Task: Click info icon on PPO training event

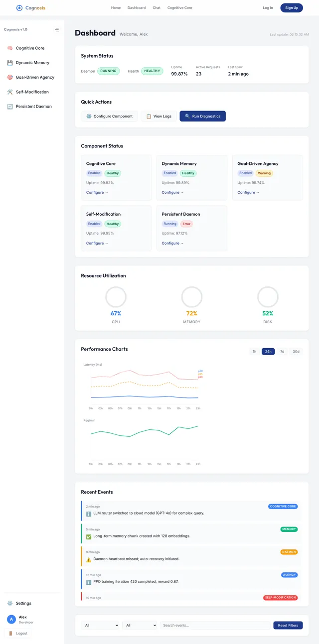Action: pyautogui.click(x=89, y=582)
